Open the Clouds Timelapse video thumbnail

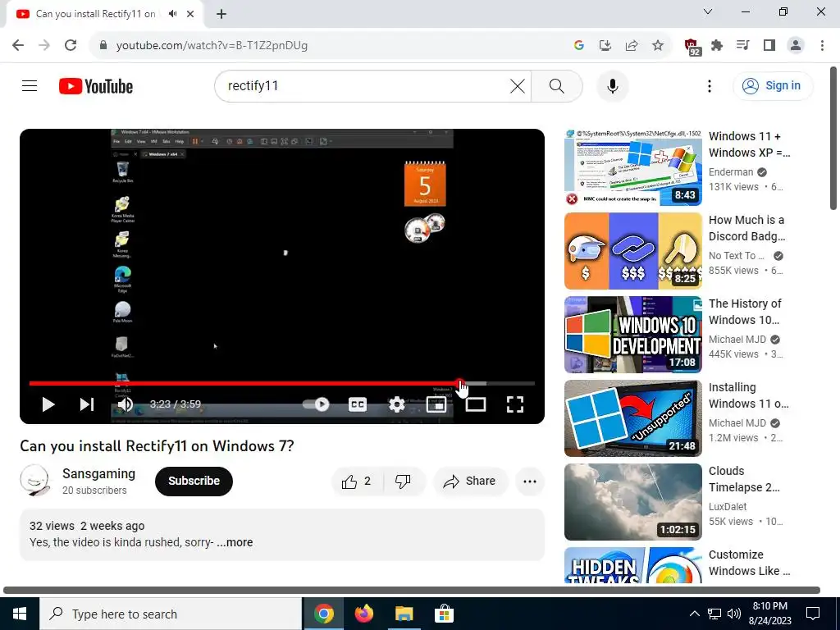(x=633, y=502)
